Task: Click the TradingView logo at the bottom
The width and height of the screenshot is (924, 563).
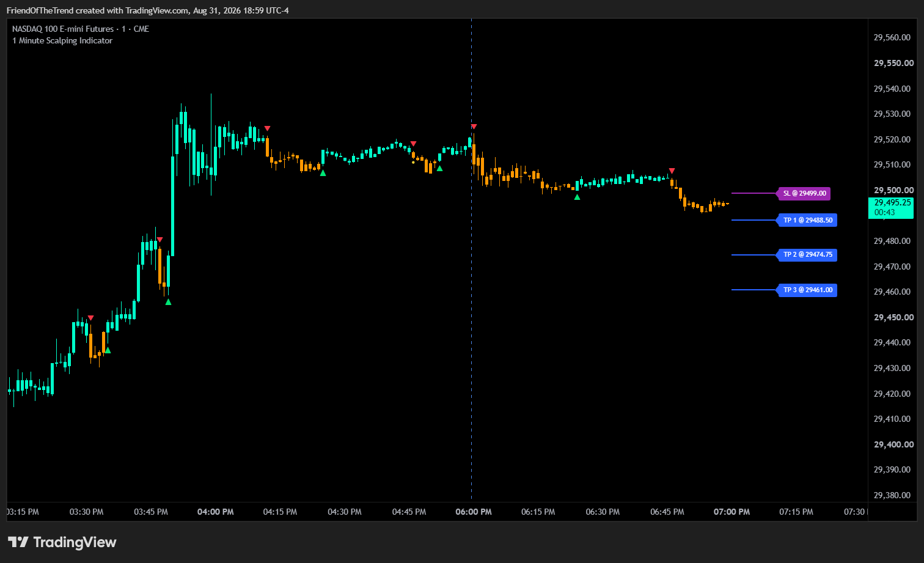Action: 62,542
